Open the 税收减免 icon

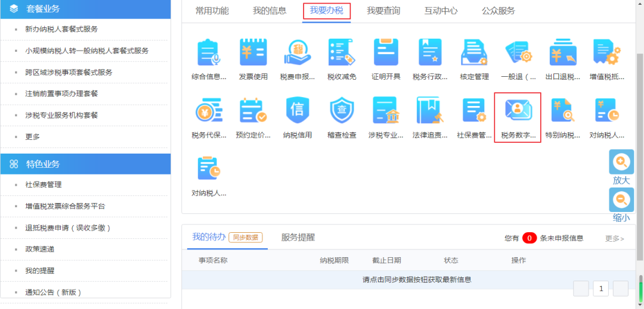tap(341, 52)
